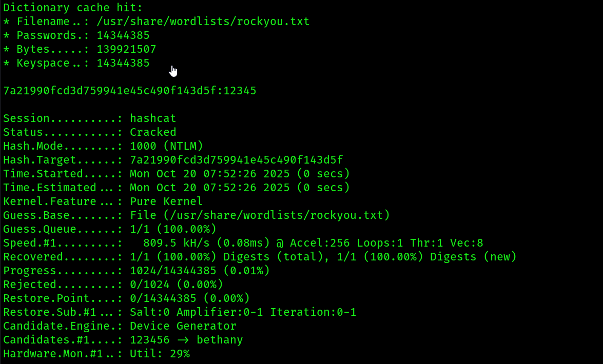This screenshot has width=603, height=364.
Task: Click the Hash.Mode 1000 (NTLM) text
Action: pos(166,146)
